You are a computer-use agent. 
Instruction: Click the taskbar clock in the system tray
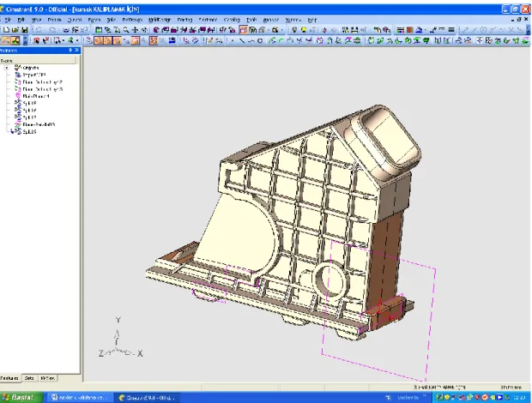519,397
